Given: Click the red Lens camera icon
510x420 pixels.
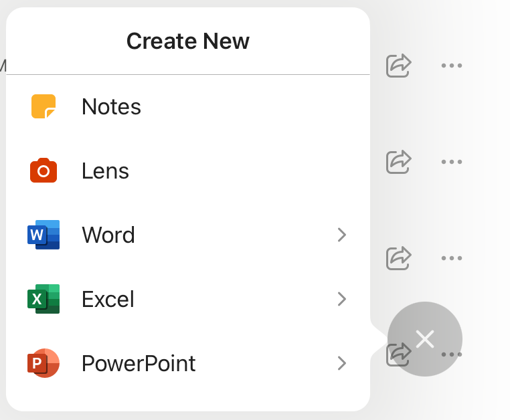Looking at the screenshot, I should 44,171.
